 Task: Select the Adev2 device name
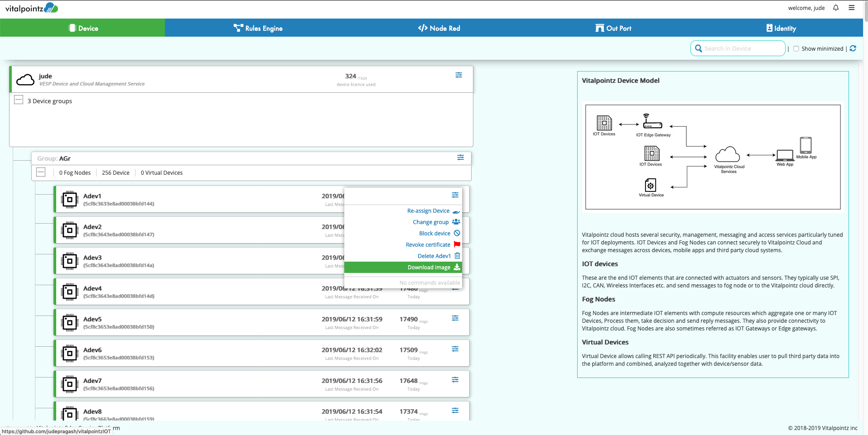(x=92, y=227)
